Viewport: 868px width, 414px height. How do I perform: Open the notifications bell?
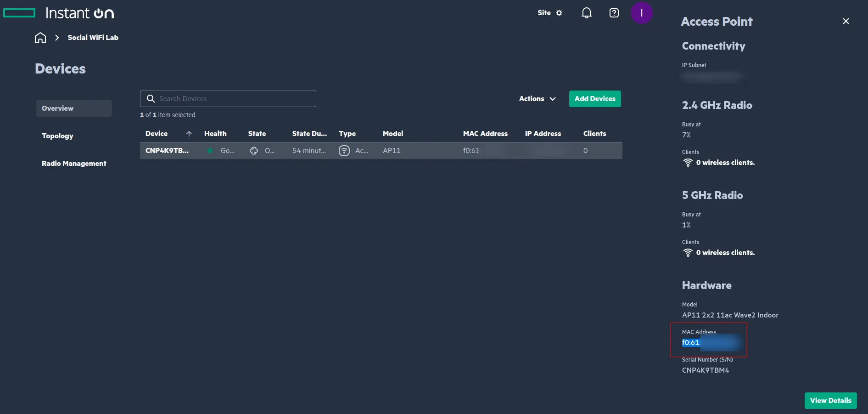click(586, 13)
